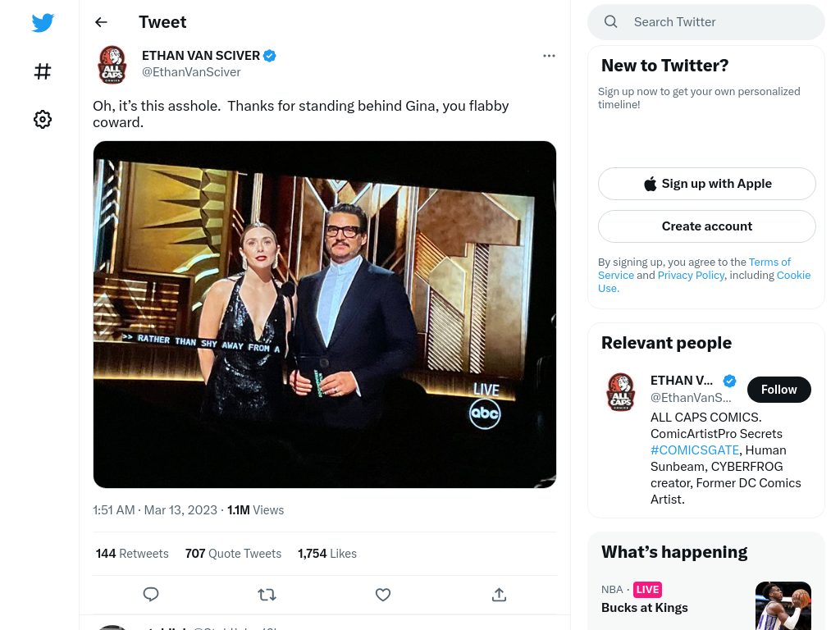Screen dimensions: 840x630
Task: Click the Create account button
Action: [x=706, y=226]
